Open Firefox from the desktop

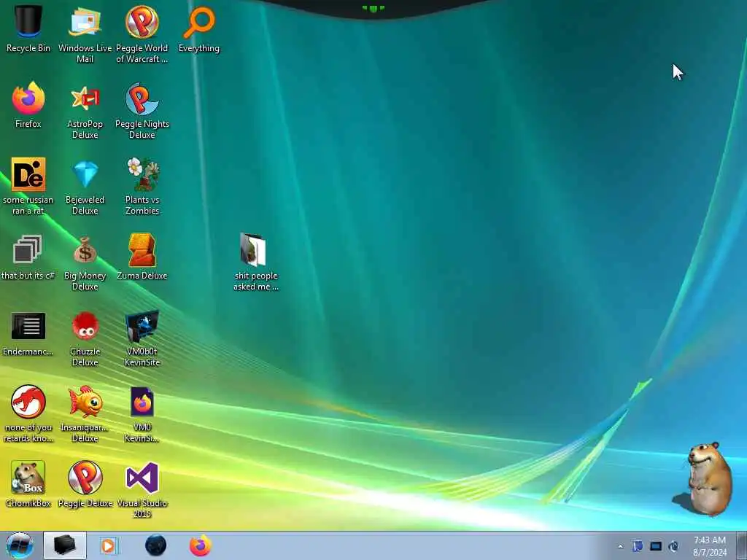28,105
